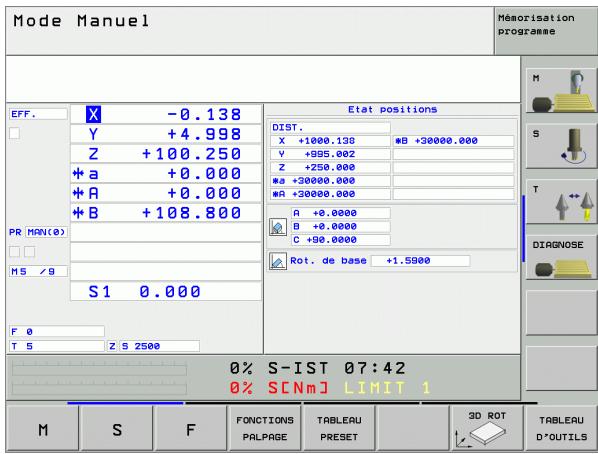
Task: Open TABLEAU PRESET softkey
Action: pyautogui.click(x=339, y=428)
